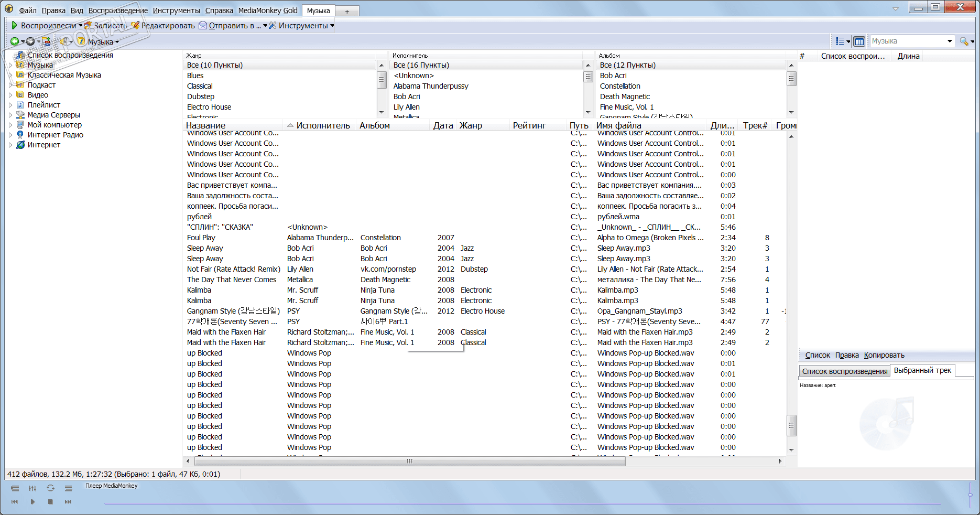Adjust the volume slider at the right edge
The image size is (980, 515).
tap(970, 495)
